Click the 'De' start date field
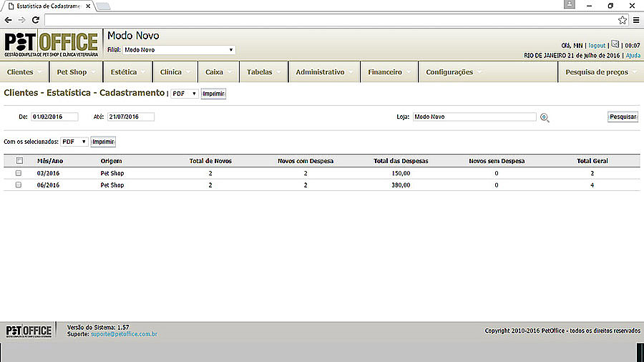 coord(54,117)
